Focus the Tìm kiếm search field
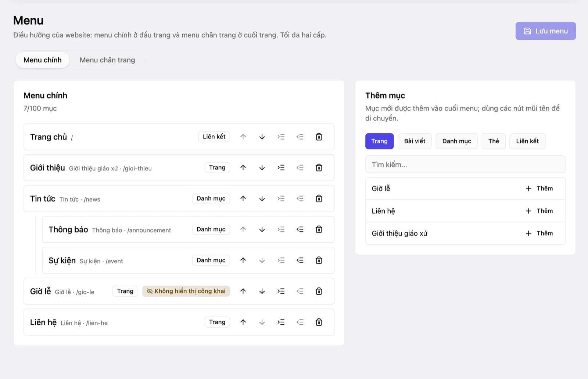 tap(465, 164)
